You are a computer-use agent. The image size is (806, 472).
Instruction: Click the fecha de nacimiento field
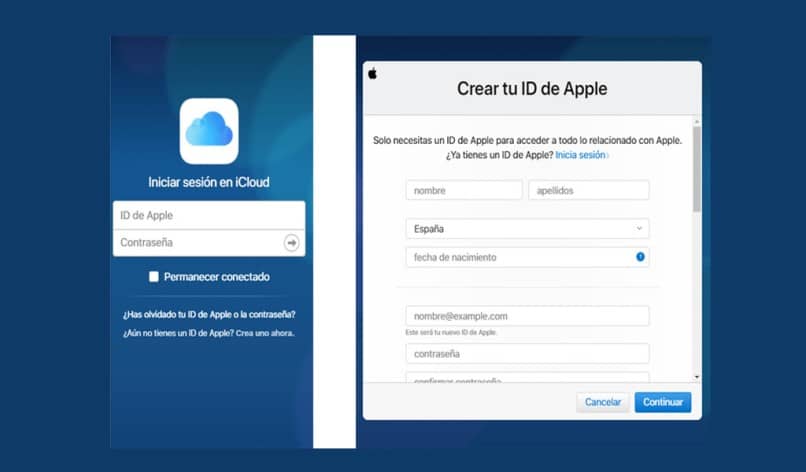point(527,257)
